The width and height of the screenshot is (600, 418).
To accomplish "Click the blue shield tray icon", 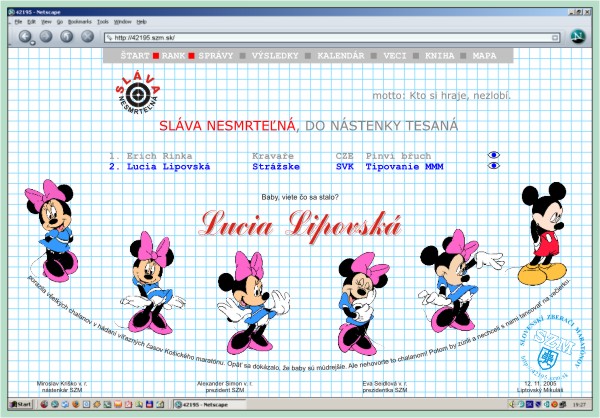I will (x=538, y=404).
